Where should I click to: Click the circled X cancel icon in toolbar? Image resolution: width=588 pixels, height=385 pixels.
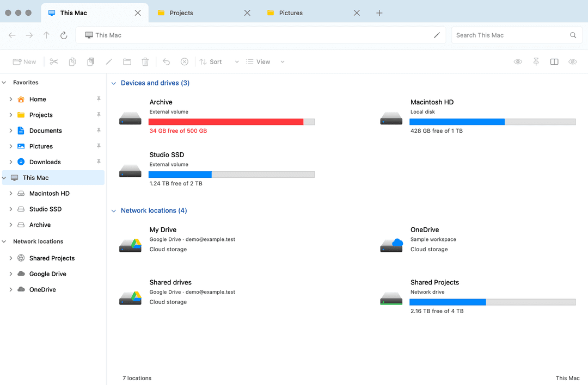(x=185, y=62)
